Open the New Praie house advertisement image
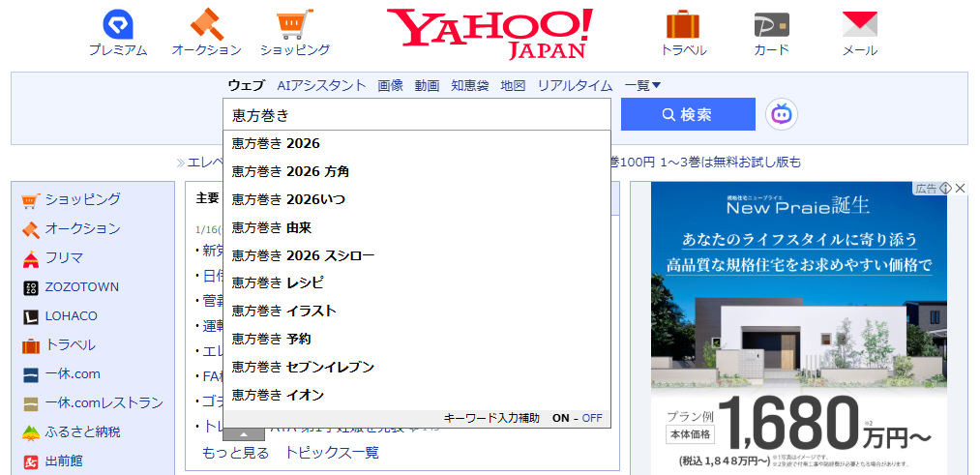 coord(799,328)
